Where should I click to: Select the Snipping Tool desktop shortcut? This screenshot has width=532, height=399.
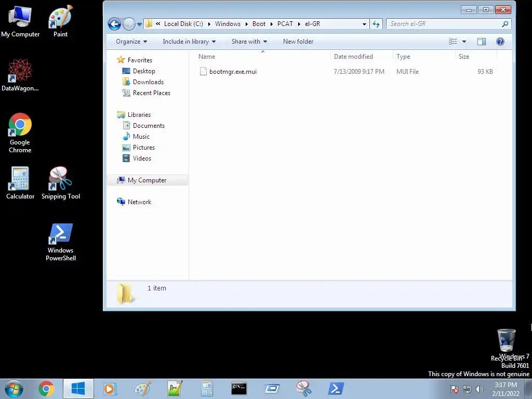[60, 183]
